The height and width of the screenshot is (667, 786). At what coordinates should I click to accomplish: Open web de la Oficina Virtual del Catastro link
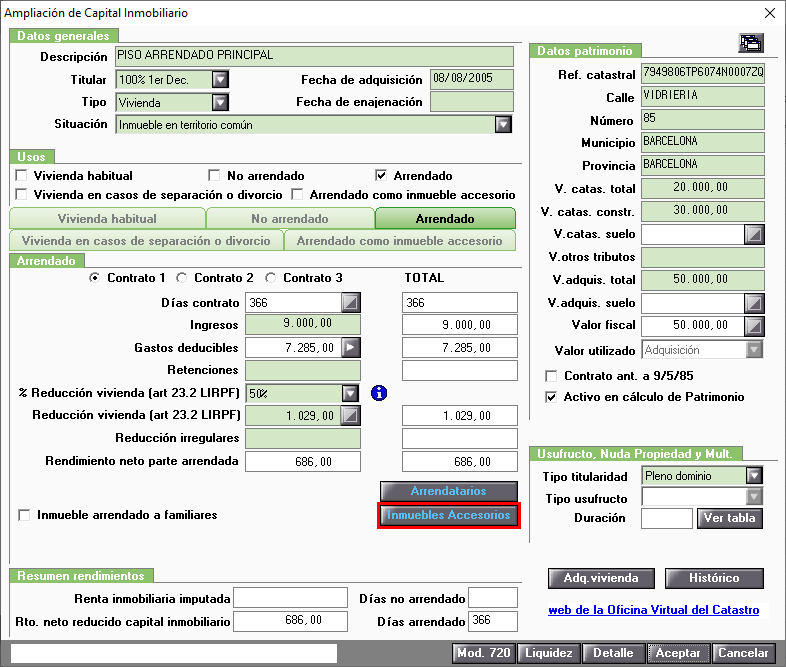click(654, 610)
